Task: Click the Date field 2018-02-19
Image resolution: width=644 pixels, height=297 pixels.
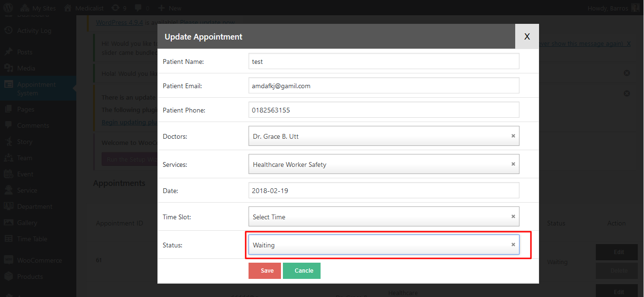Action: (384, 191)
